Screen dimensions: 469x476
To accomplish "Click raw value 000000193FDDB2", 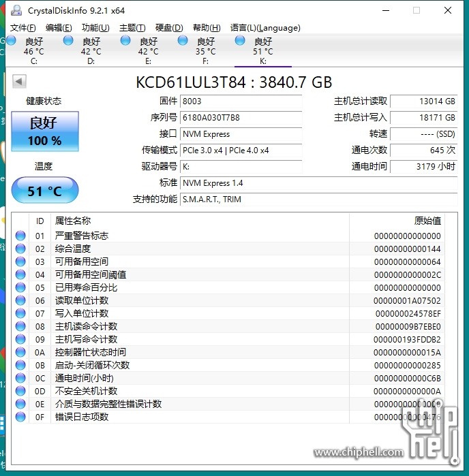I will (x=407, y=339).
